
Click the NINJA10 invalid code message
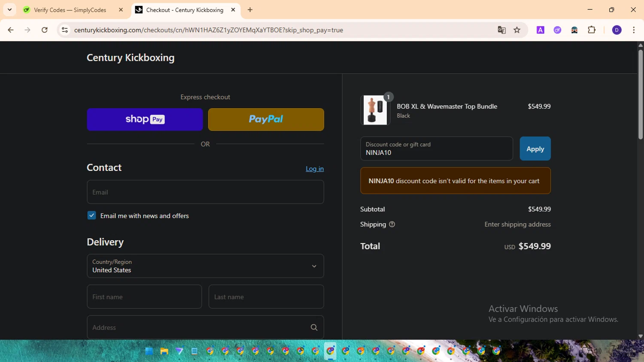point(456,181)
